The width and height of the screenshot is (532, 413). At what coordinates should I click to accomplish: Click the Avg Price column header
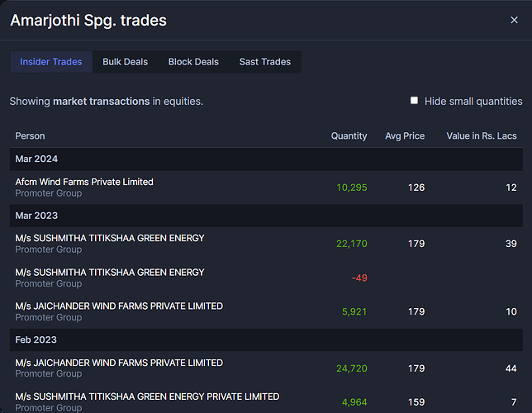click(405, 135)
